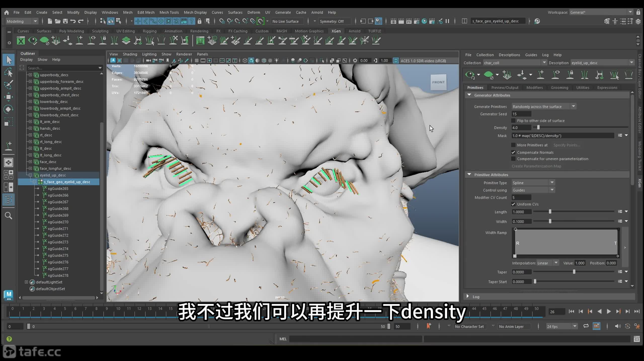The image size is (644, 361).
Task: Select xGuide270 in the Outliner
Action: pyautogui.click(x=58, y=222)
